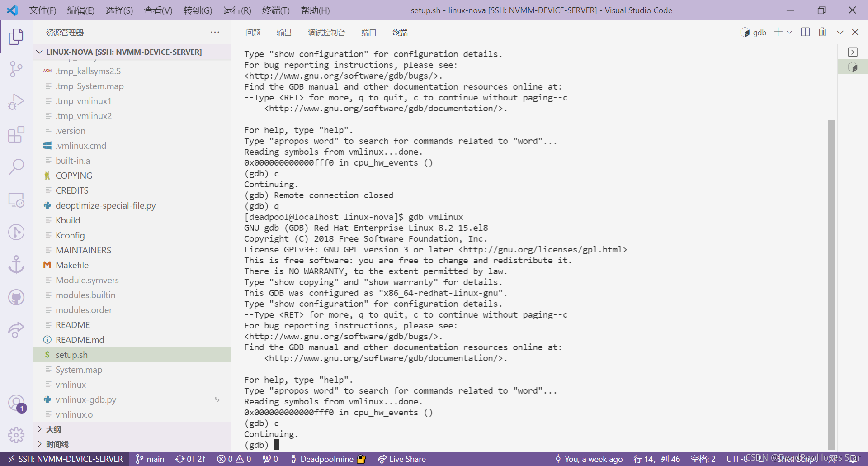Open .vmlinux.cmd file

(x=132, y=146)
